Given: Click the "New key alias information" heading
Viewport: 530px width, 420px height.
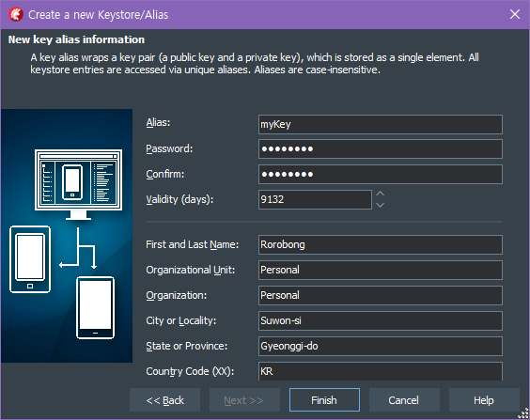Looking at the screenshot, I should tap(76, 39).
